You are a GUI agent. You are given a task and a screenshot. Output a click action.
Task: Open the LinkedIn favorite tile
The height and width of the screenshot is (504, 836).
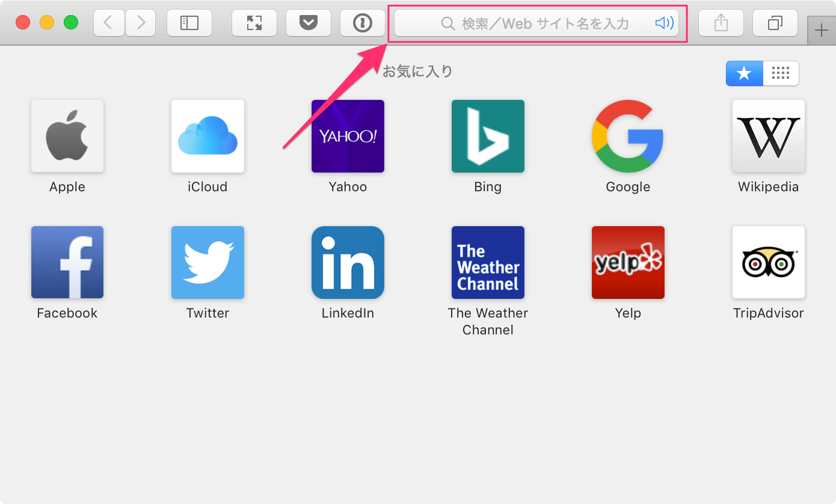pyautogui.click(x=348, y=262)
